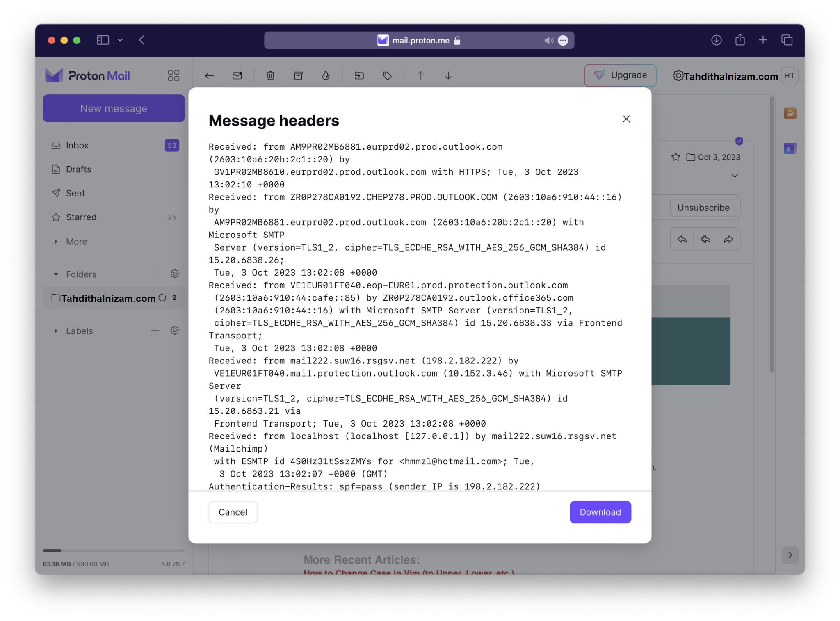The height and width of the screenshot is (621, 840).
Task: Reply all to the message
Action: click(x=705, y=239)
